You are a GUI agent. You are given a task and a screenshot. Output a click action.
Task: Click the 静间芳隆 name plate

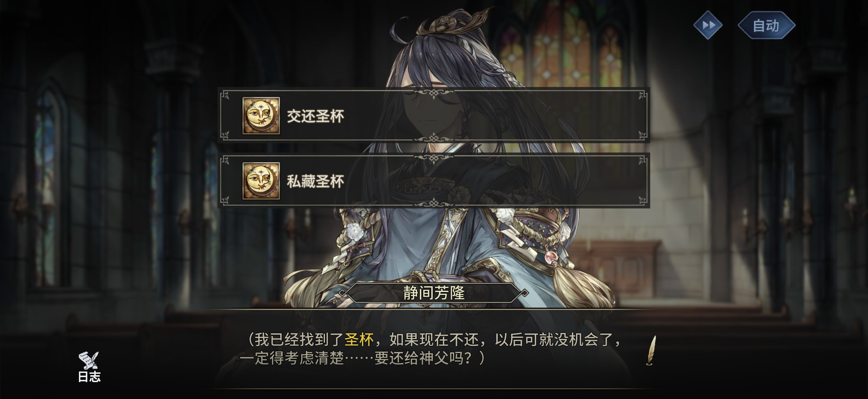coord(434,293)
